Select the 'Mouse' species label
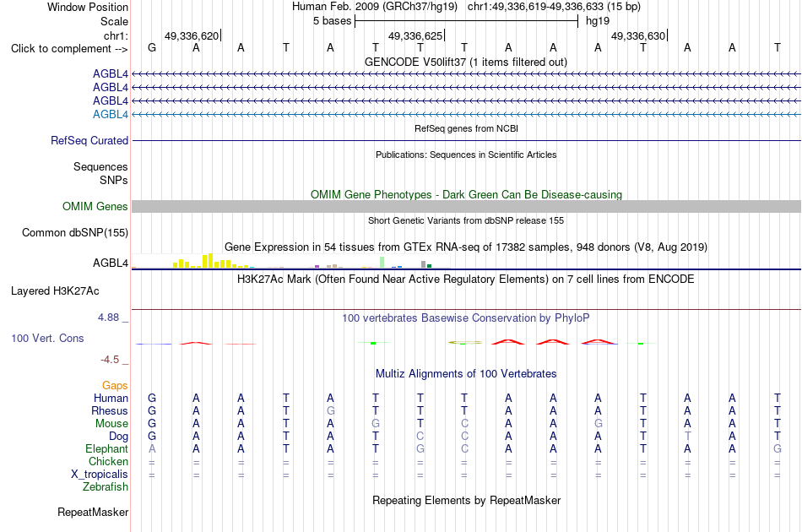The image size is (802, 532). (111, 424)
